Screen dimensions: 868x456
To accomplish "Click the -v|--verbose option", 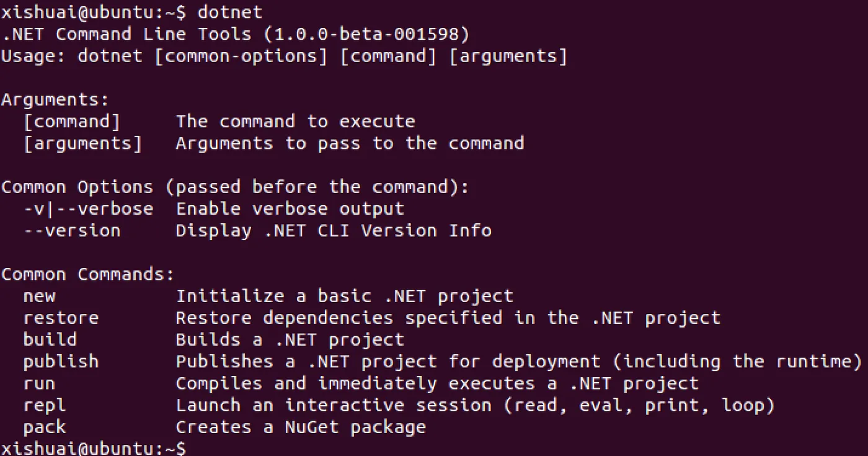I will click(88, 208).
